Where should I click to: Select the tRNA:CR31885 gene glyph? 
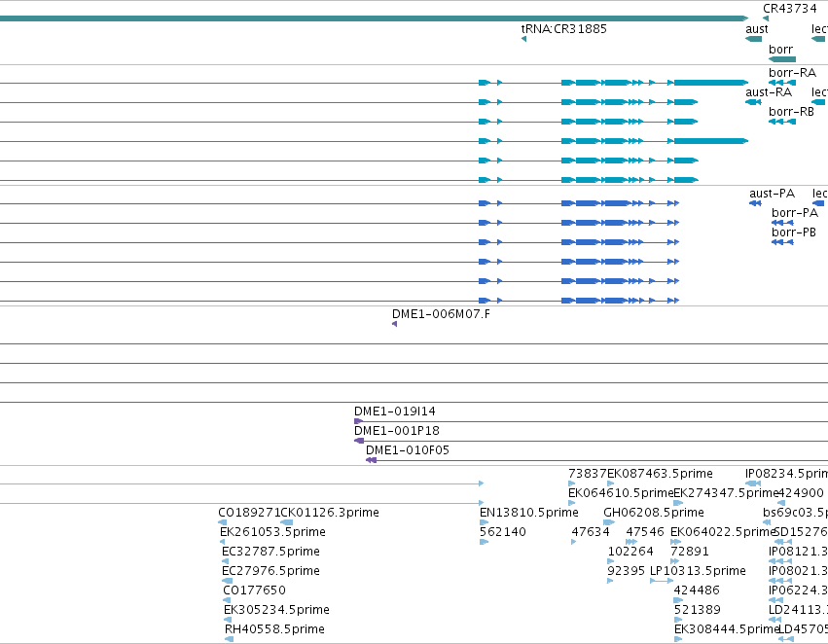click(523, 39)
